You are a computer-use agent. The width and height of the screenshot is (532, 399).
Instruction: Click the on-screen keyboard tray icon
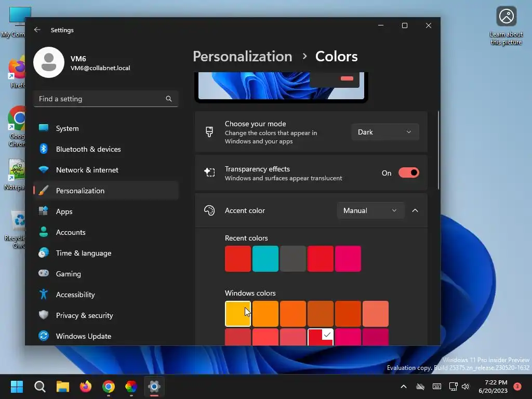(x=437, y=387)
